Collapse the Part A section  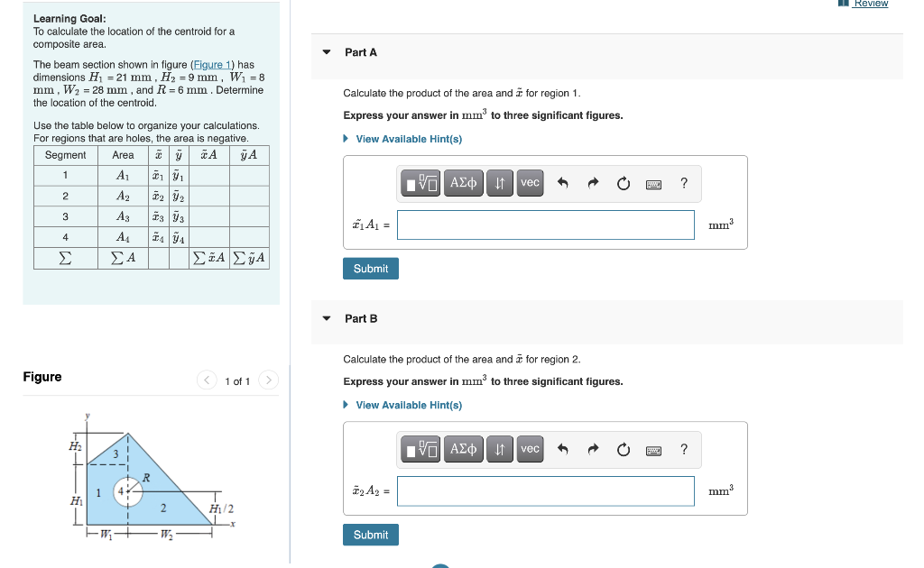(x=326, y=52)
